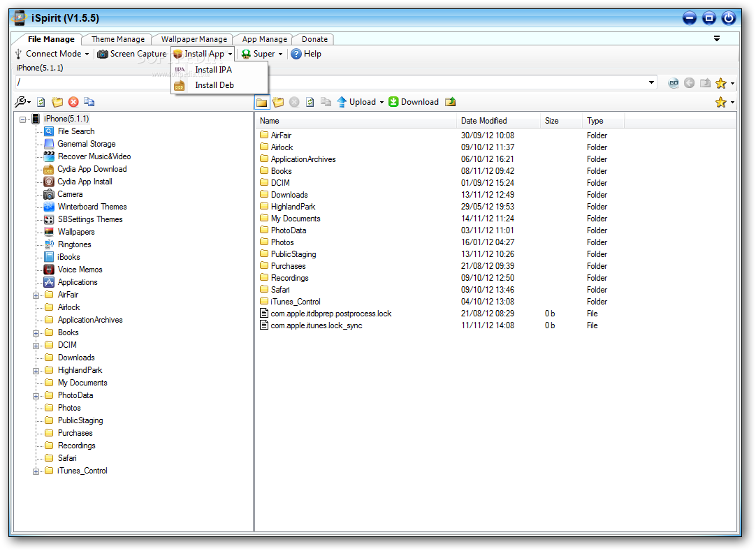Click the Download button

[x=414, y=102]
